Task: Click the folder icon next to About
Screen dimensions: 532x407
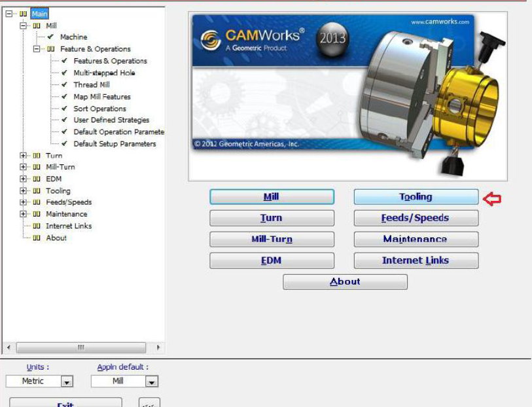Action: pos(37,238)
